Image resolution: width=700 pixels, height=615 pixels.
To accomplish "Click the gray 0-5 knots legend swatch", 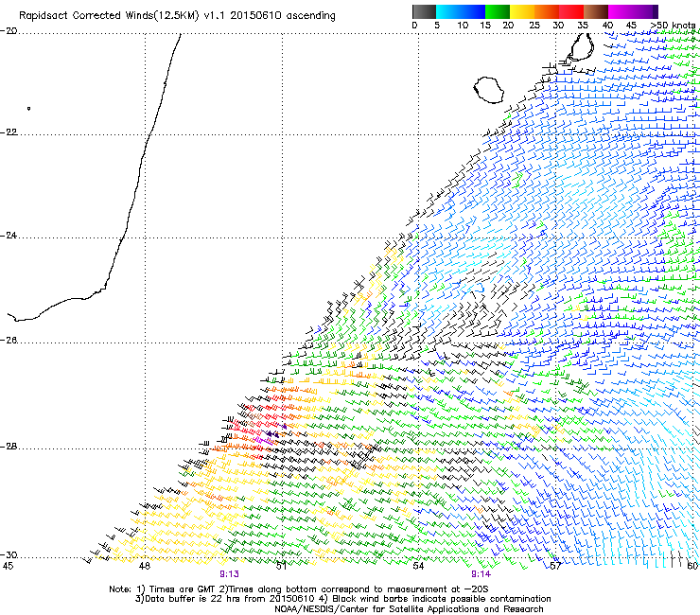I will 424,11.
